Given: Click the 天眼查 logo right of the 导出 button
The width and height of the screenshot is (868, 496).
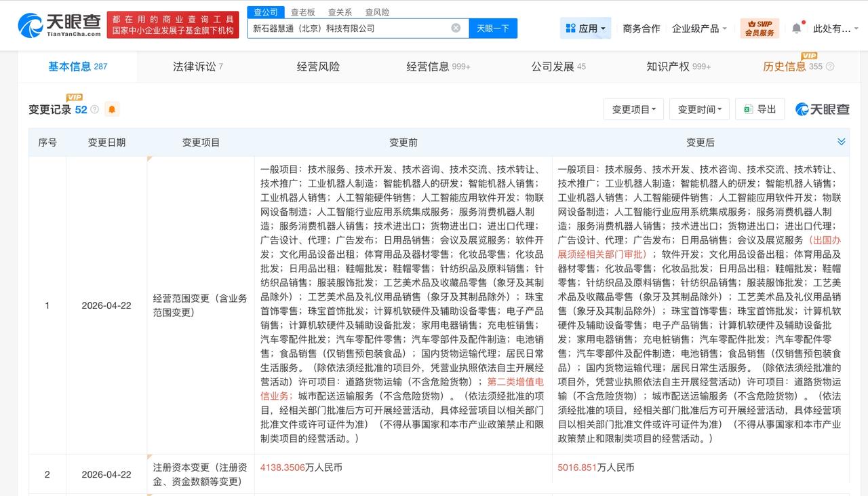Looking at the screenshot, I should (823, 109).
